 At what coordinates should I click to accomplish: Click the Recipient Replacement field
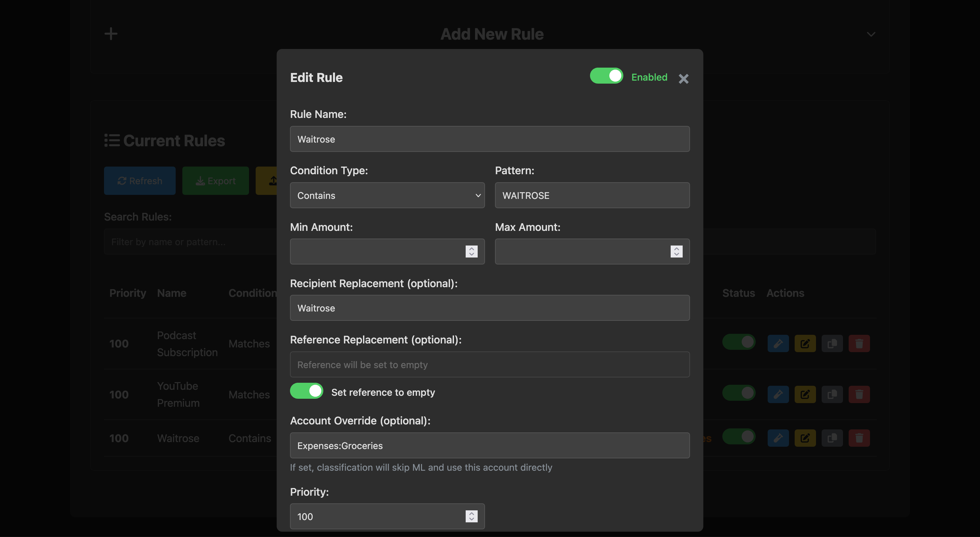490,308
